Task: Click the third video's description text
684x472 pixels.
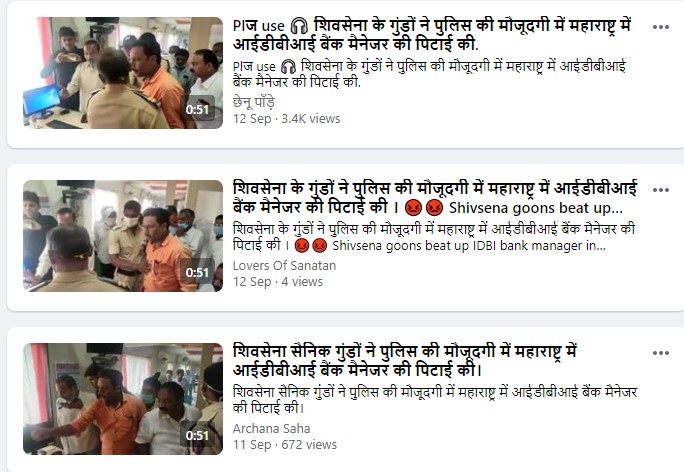Action: click(x=435, y=400)
